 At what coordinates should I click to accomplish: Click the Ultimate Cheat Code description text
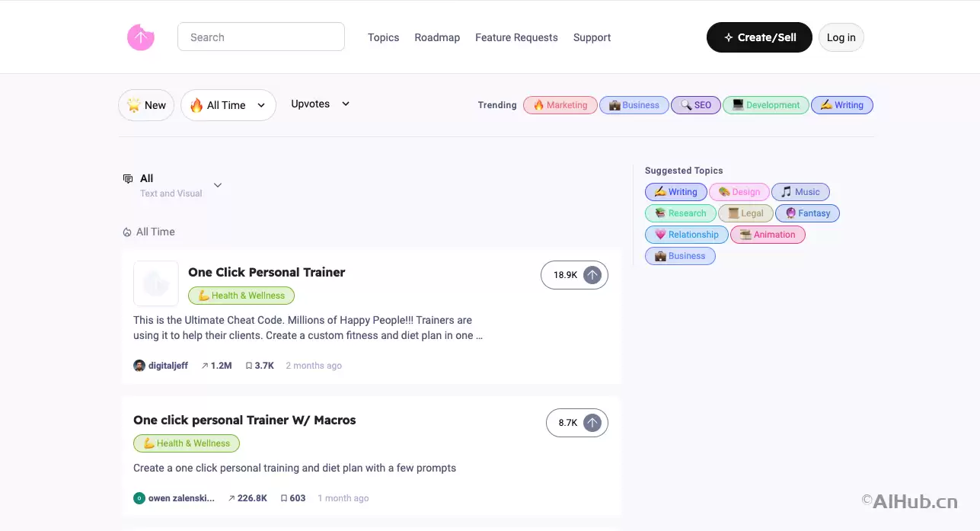point(308,328)
